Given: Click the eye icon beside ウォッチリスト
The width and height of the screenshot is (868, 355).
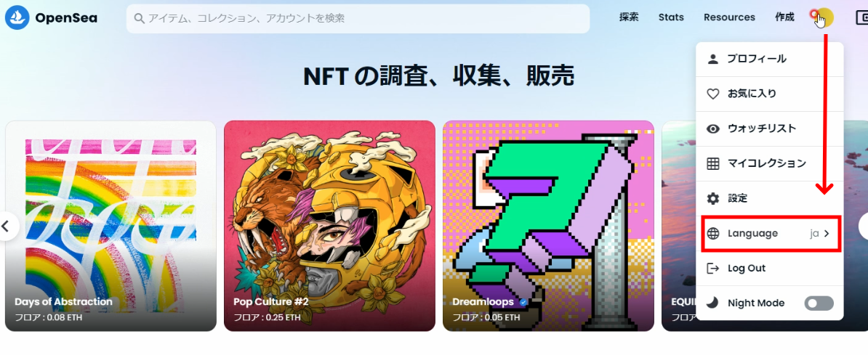Looking at the screenshot, I should pos(713,128).
